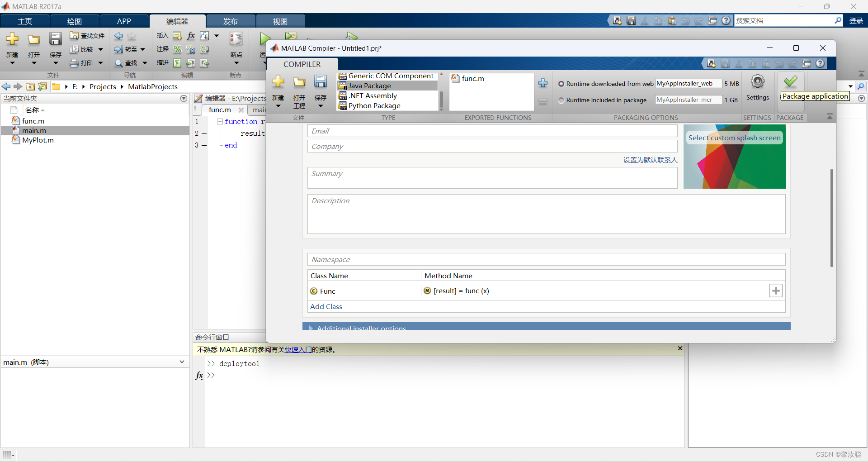Click the Add Class link
This screenshot has width=868, height=462.
click(x=326, y=306)
